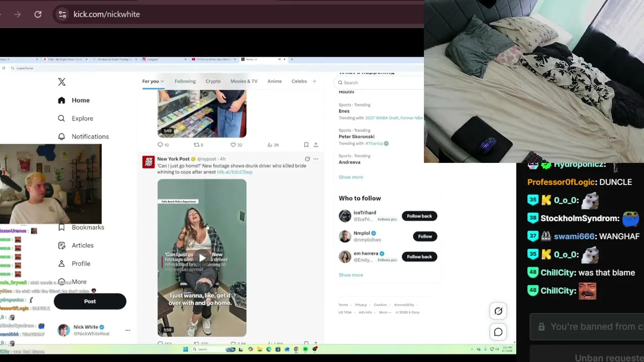The width and height of the screenshot is (644, 362).
Task: Click the Explore magnifier icon in X sidebar
Action: (61, 118)
